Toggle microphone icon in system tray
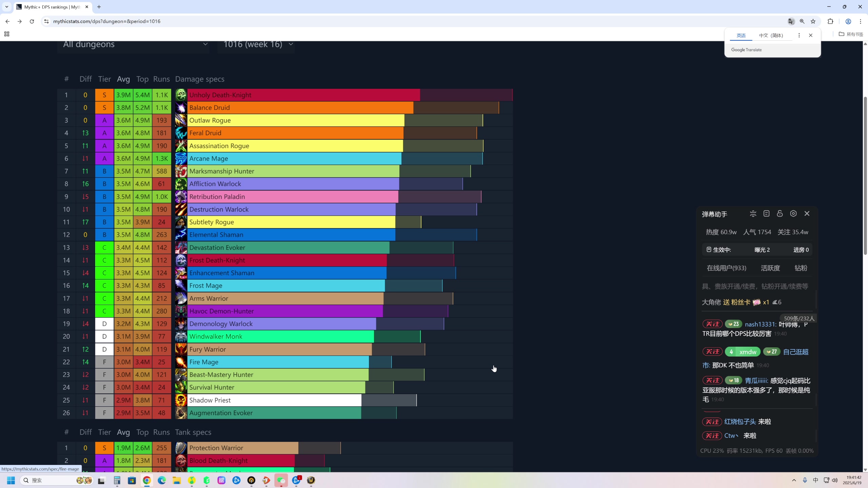 pos(805,480)
